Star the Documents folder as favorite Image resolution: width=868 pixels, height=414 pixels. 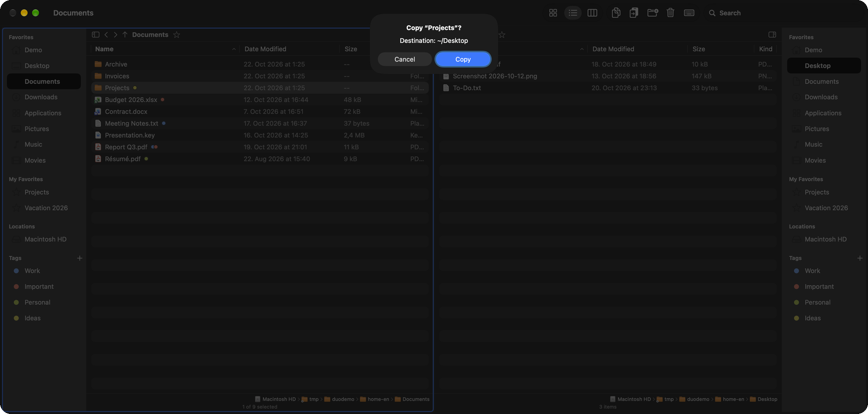pyautogui.click(x=176, y=35)
